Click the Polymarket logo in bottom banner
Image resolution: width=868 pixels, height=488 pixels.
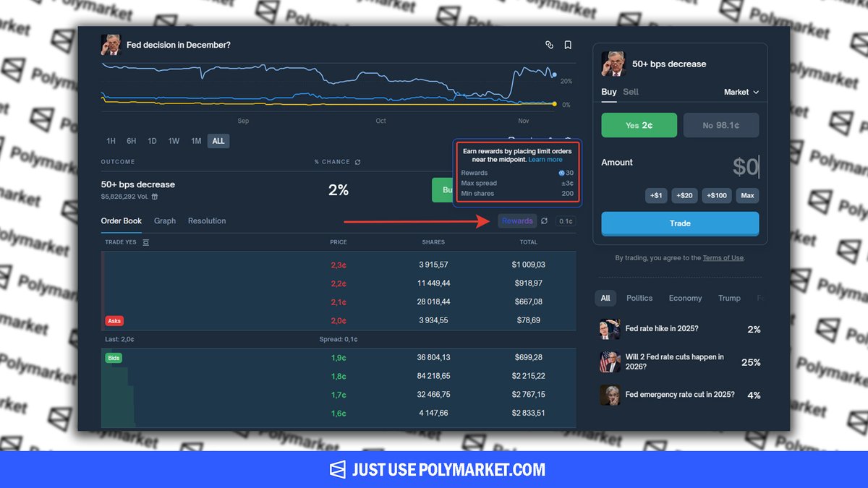(338, 470)
